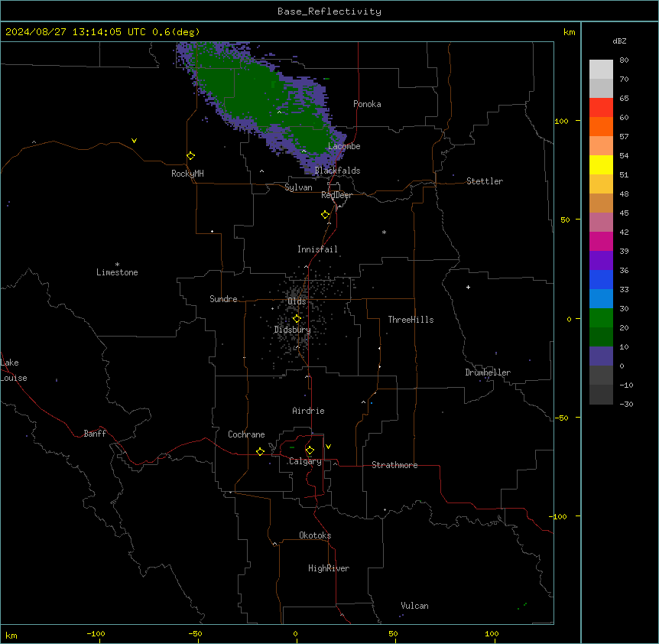Click the Olds label
This screenshot has width=659, height=644.
(297, 301)
